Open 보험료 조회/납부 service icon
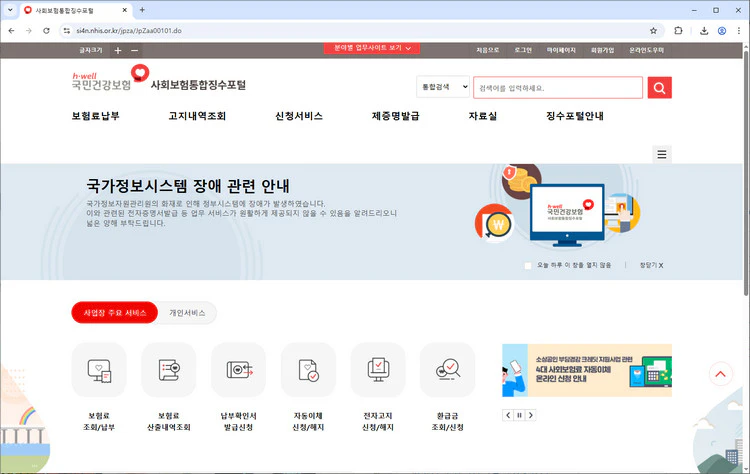Image resolution: width=750 pixels, height=474 pixels. tap(99, 370)
